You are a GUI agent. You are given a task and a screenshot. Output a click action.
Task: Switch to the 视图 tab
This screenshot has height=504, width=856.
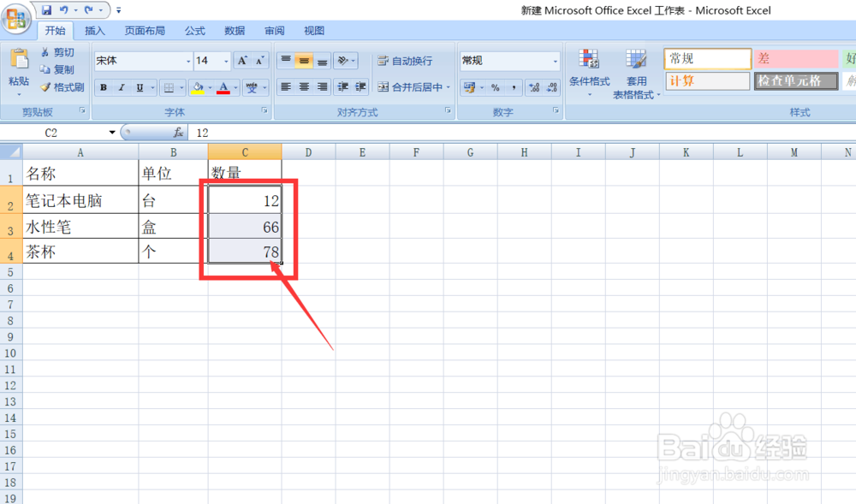point(314,31)
